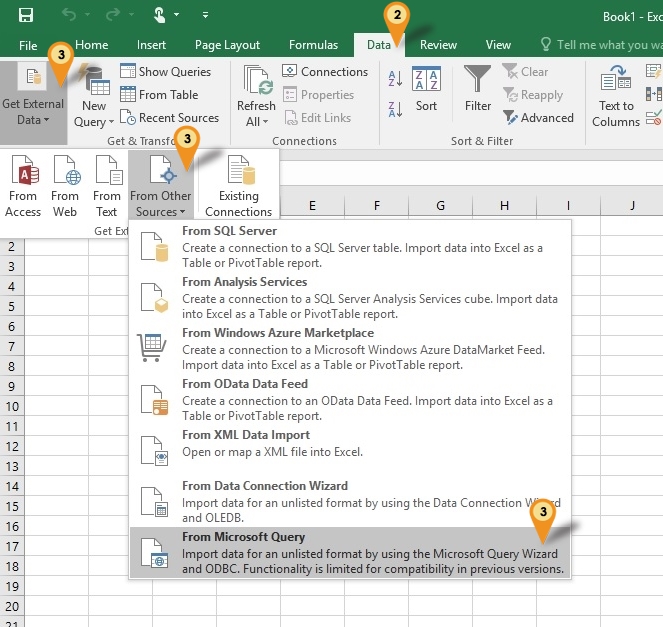Switch to the Formulas tab
The image size is (663, 627).
tap(313, 45)
